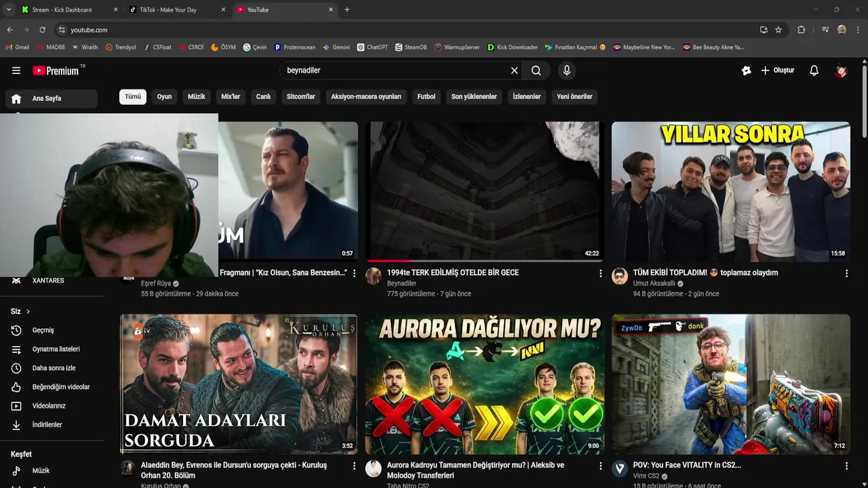Open the Oluştur create button

[x=777, y=70]
